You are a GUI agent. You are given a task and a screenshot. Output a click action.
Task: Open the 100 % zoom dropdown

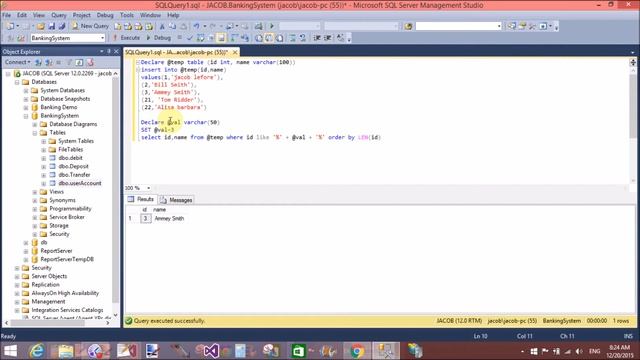coord(149,188)
